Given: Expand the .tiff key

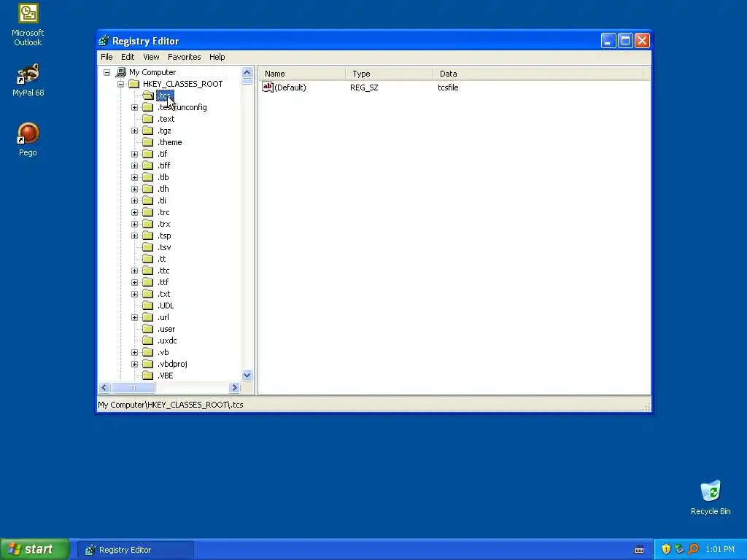Looking at the screenshot, I should [x=134, y=166].
